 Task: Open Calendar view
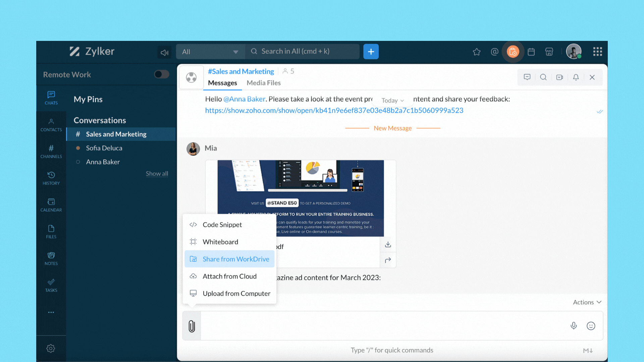coord(50,205)
